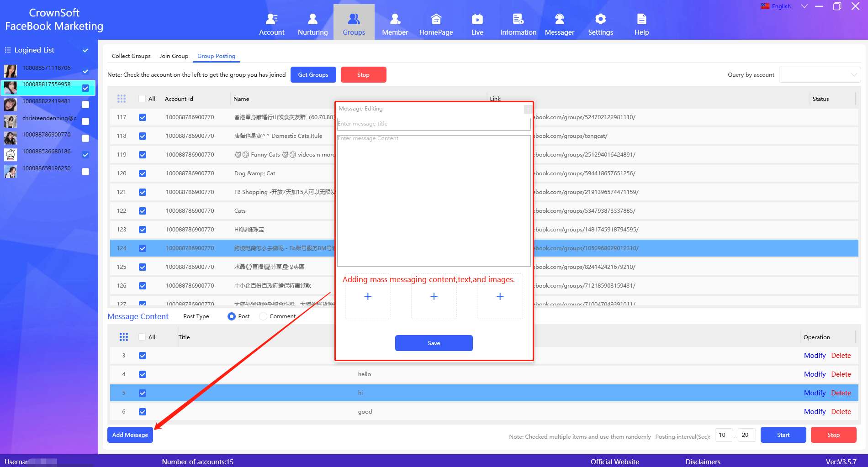Expand the title bar chevron menu
Image resolution: width=868 pixels, height=467 pixels.
tap(804, 6)
